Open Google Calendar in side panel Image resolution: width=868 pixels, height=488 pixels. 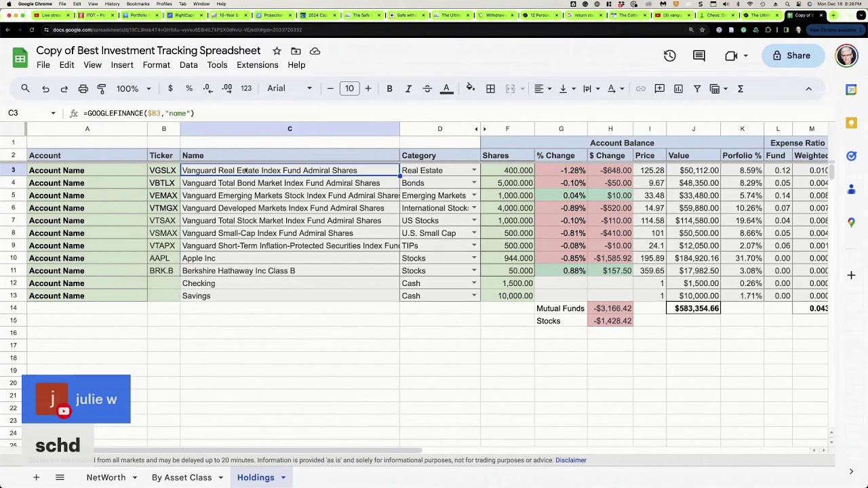coord(851,89)
